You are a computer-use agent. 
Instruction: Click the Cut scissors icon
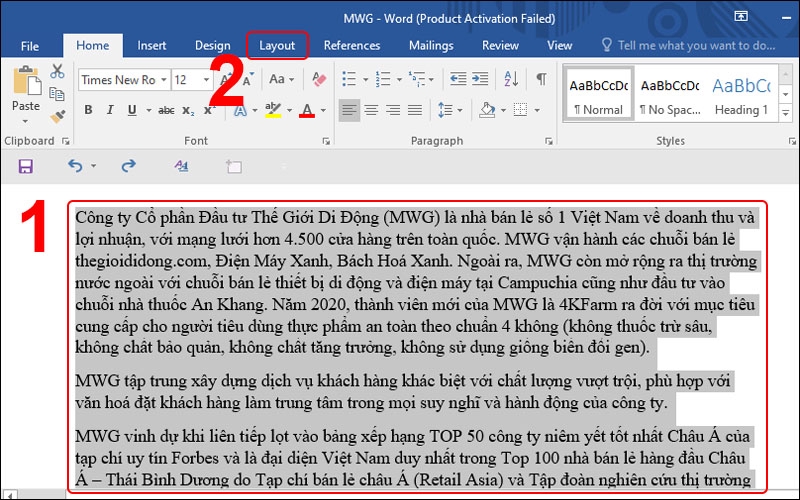[57, 71]
